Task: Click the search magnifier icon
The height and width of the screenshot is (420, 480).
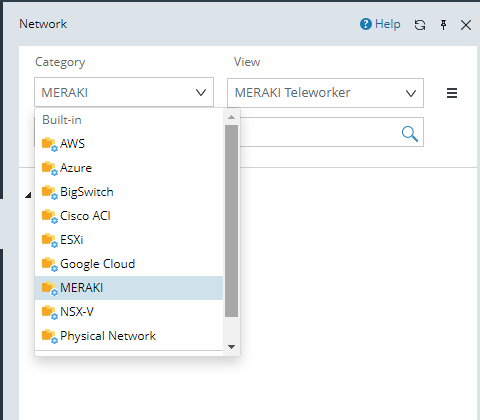Action: (410, 134)
